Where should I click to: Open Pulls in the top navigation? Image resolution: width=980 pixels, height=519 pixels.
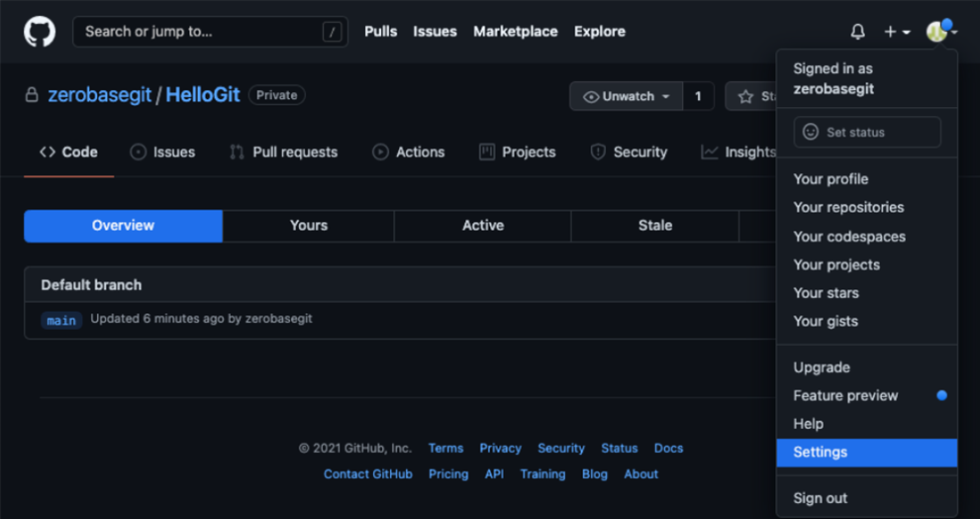[x=381, y=32]
